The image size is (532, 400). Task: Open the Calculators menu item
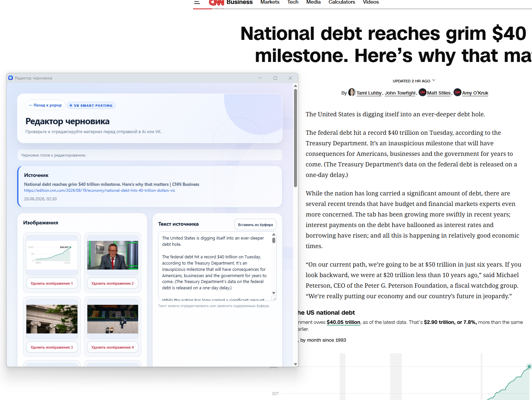tap(342, 2)
